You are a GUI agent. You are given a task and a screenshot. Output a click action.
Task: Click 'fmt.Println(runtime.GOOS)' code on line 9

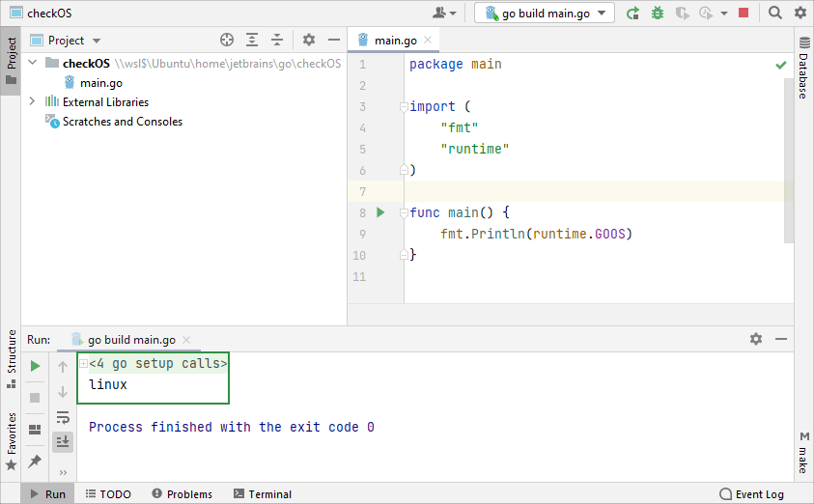point(536,234)
